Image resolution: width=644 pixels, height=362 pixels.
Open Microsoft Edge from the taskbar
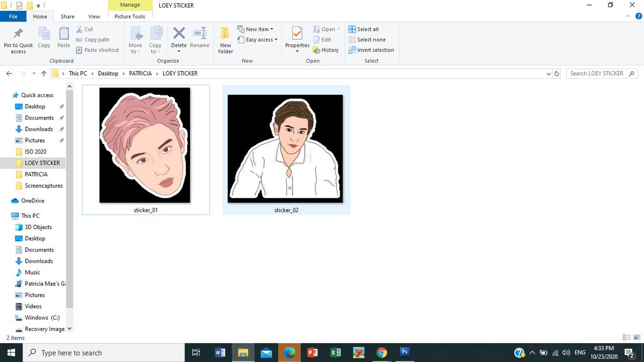(289, 353)
